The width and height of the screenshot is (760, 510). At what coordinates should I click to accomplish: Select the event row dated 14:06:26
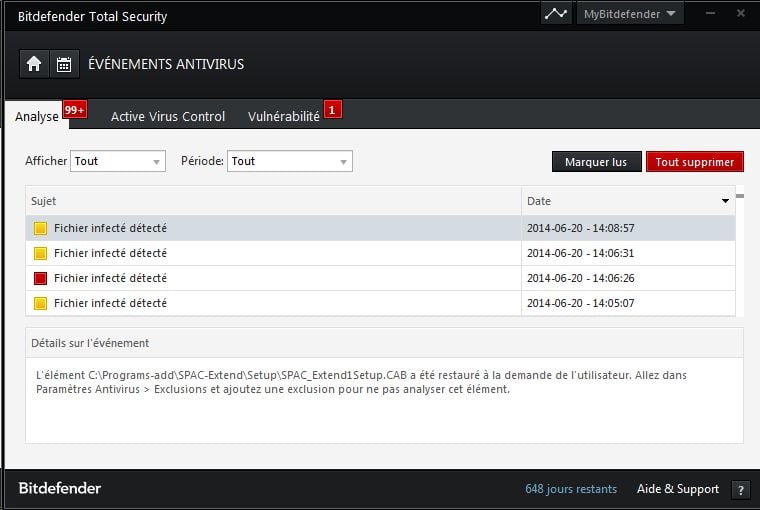pos(380,278)
